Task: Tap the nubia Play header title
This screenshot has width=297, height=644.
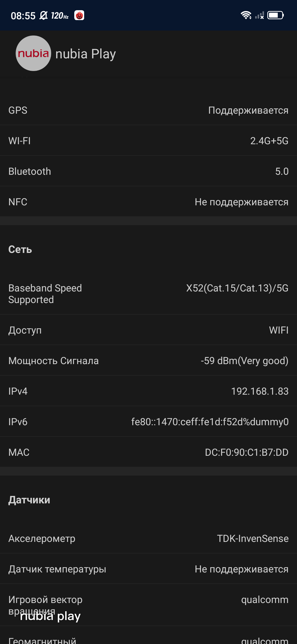Action: (86, 54)
